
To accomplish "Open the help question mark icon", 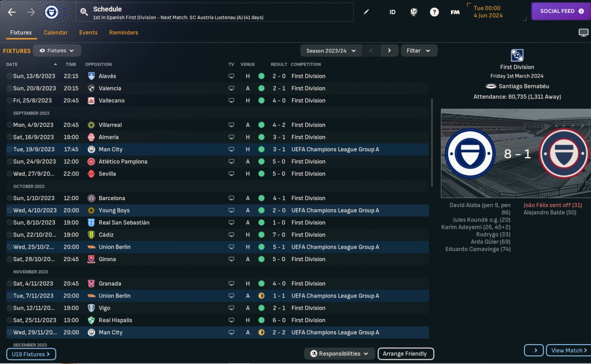I will [x=434, y=12].
